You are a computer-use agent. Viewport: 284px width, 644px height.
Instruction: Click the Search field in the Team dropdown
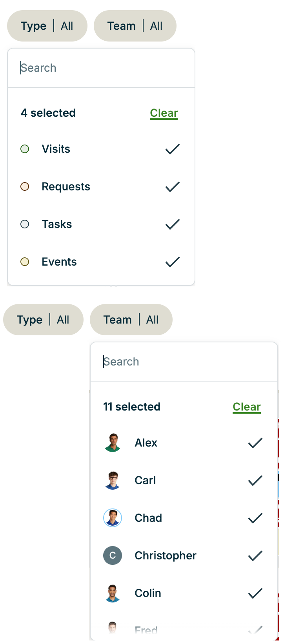(x=157, y=361)
